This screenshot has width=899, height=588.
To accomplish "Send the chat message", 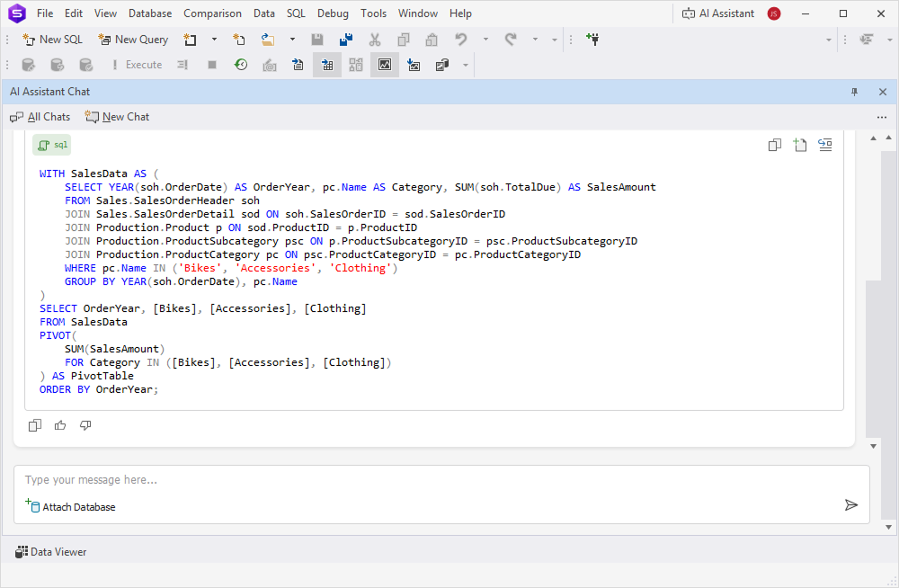I will click(850, 505).
